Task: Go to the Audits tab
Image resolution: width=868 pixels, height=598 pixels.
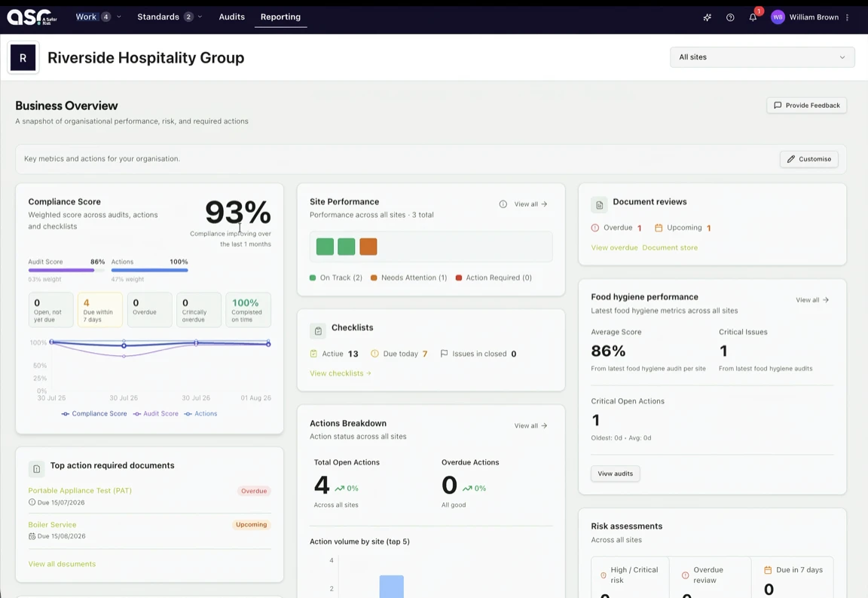Action: click(231, 17)
